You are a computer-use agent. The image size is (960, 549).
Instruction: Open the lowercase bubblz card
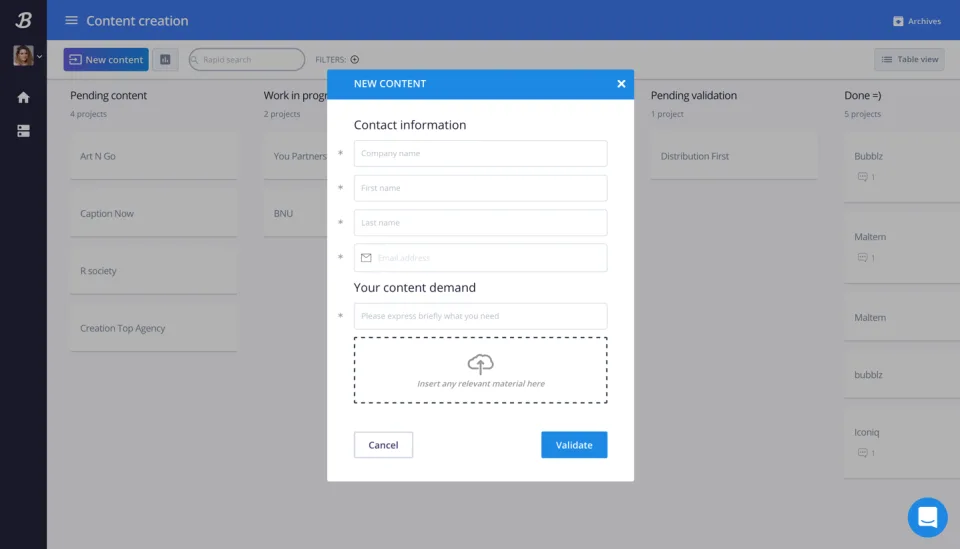pyautogui.click(x=902, y=375)
